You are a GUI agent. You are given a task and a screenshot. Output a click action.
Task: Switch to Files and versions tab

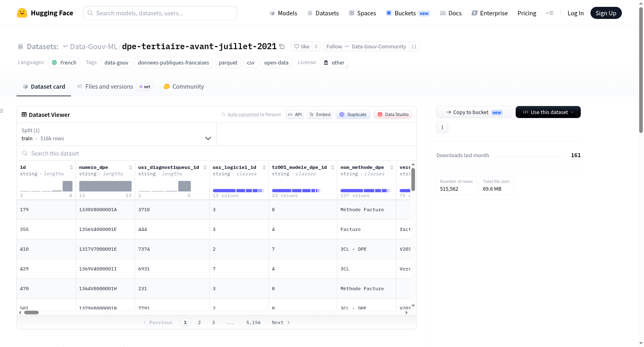[114, 87]
